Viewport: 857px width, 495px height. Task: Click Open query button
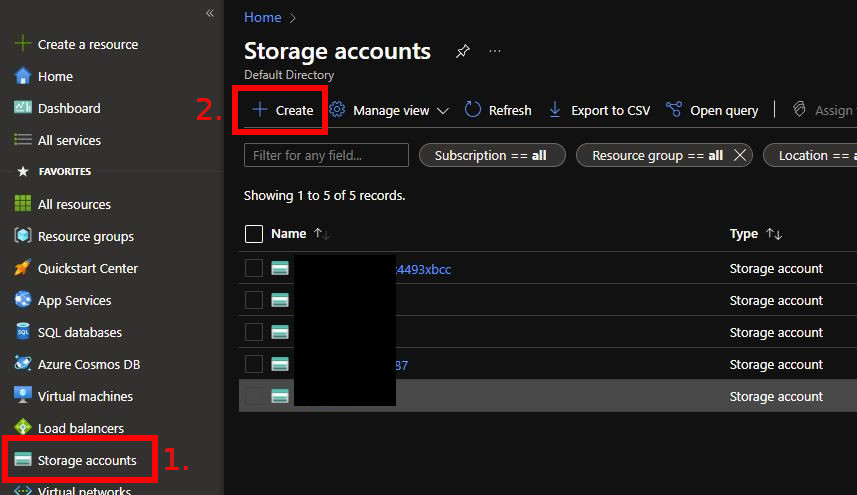tap(712, 110)
